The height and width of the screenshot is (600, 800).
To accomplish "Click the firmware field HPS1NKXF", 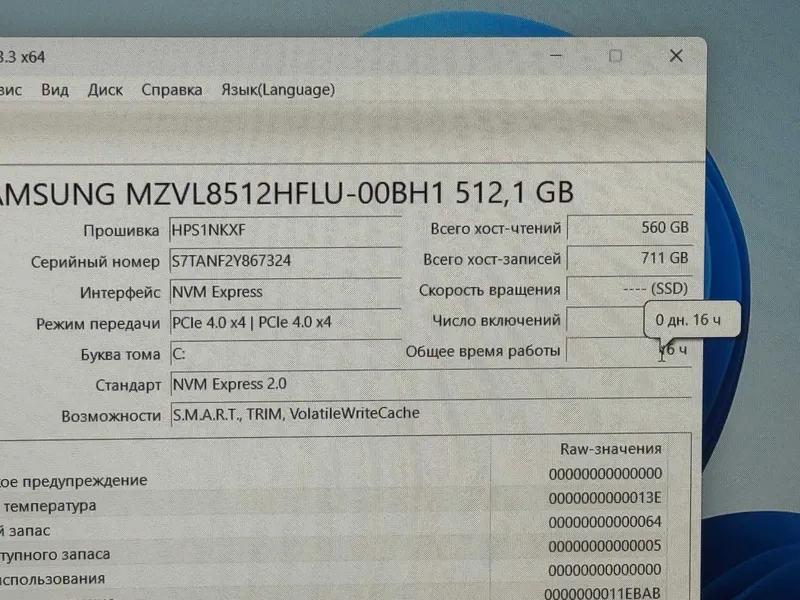I will 285,230.
